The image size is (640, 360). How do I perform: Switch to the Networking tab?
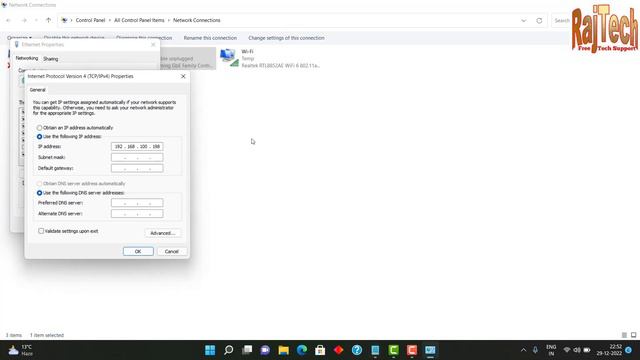point(27,58)
